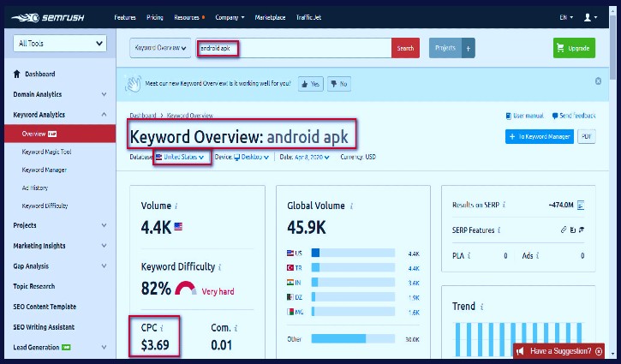
Task: Dismiss the new Keyword Overview banner
Action: pyautogui.click(x=598, y=81)
